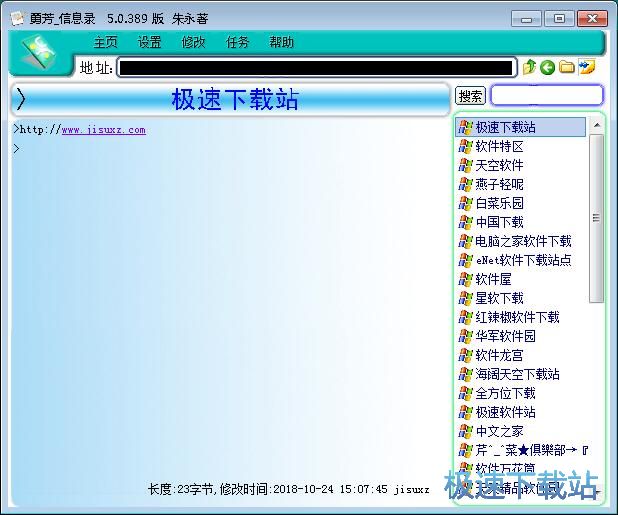Click the blue-arrow note icon at toolbar end
The width and height of the screenshot is (618, 515).
point(587,67)
